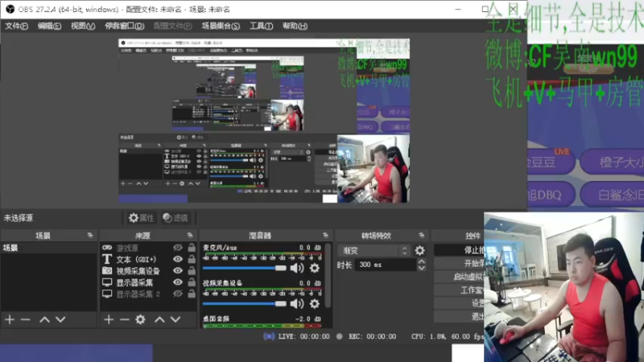Screen dimensions: 644x362
Task: Move source up in sources list
Action: click(x=159, y=319)
